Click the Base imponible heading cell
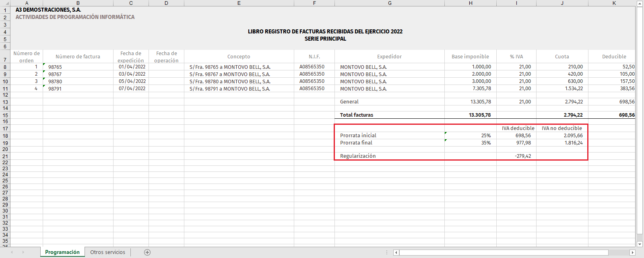 [x=471, y=57]
